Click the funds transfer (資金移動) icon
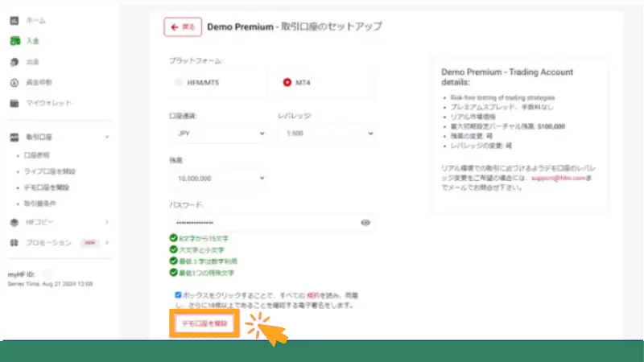Screen dimensions: 644x362 (x=14, y=83)
